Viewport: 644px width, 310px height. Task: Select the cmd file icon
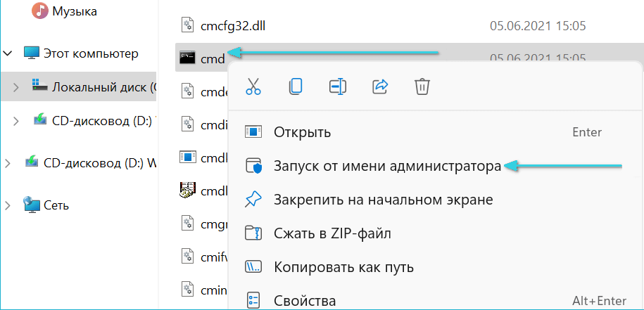(187, 58)
